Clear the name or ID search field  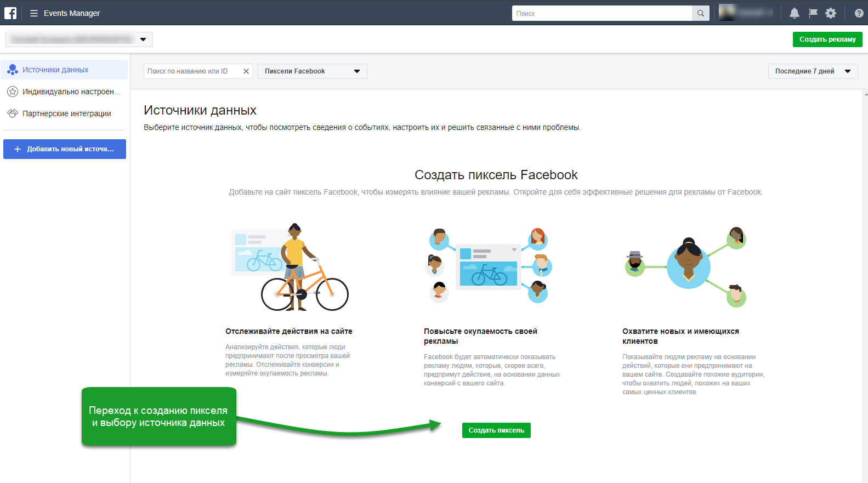coord(246,71)
